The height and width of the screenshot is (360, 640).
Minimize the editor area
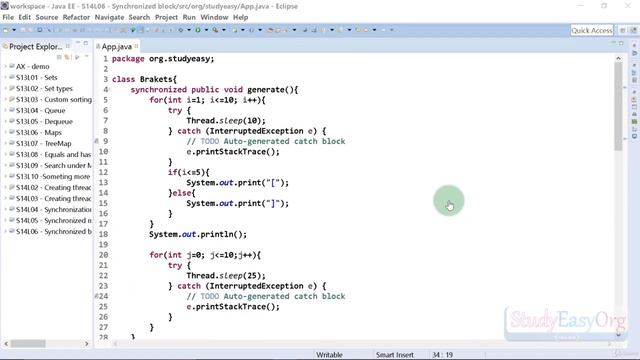point(613,43)
